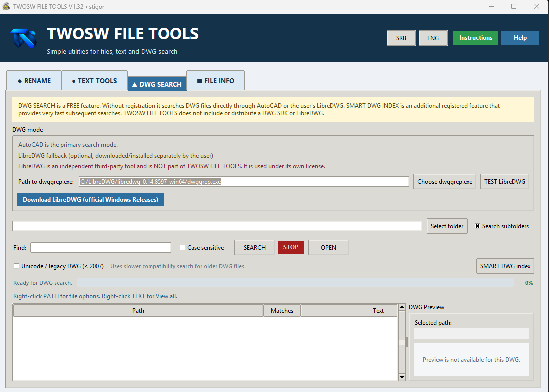Click 'AutoCAD is the primary search mode.' text
549x392 pixels.
click(x=68, y=144)
